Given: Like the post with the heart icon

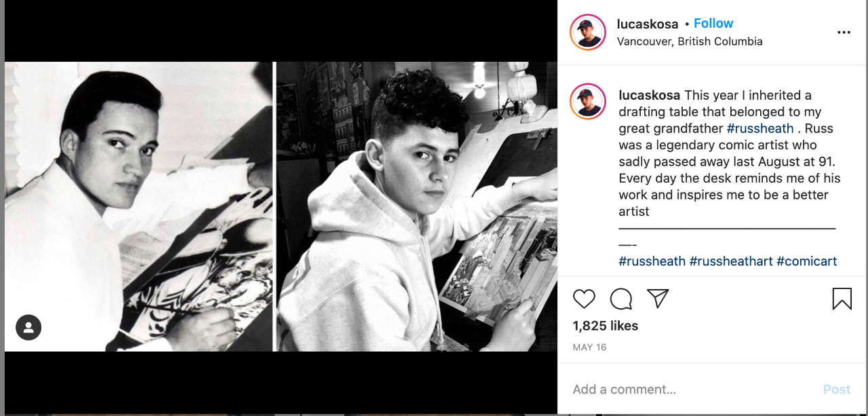Looking at the screenshot, I should (x=584, y=299).
